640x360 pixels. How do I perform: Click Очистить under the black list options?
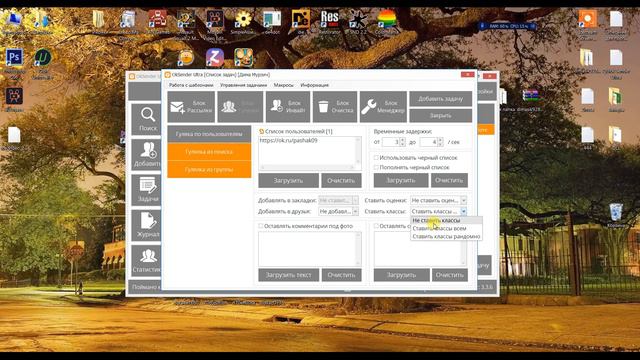(x=449, y=180)
